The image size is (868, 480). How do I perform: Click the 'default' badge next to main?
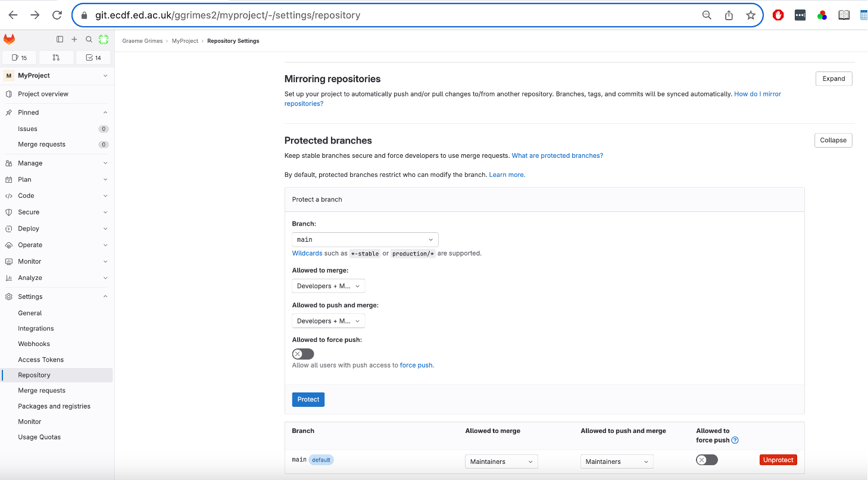[321, 460]
